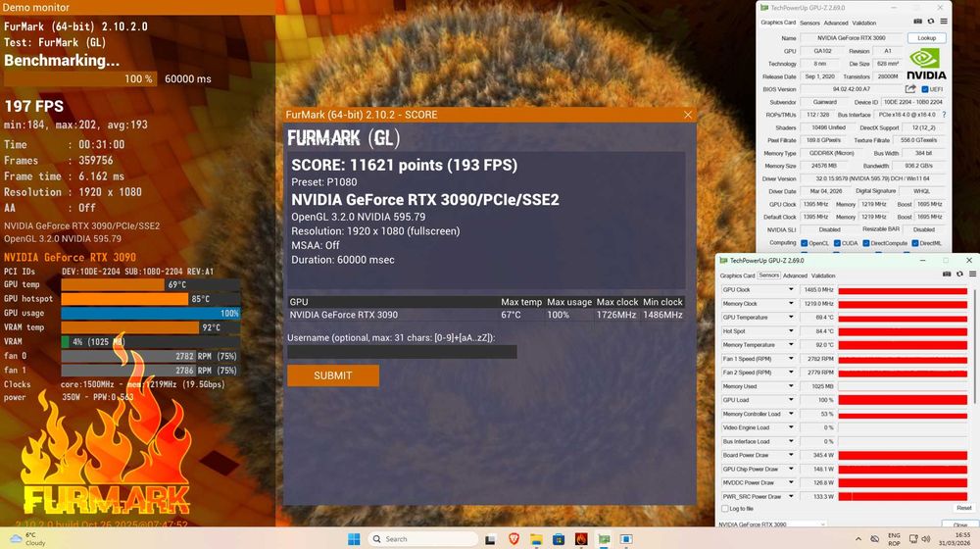Switch to Sensors tab in upper GPU-Z window
980x549 pixels.
coord(810,23)
